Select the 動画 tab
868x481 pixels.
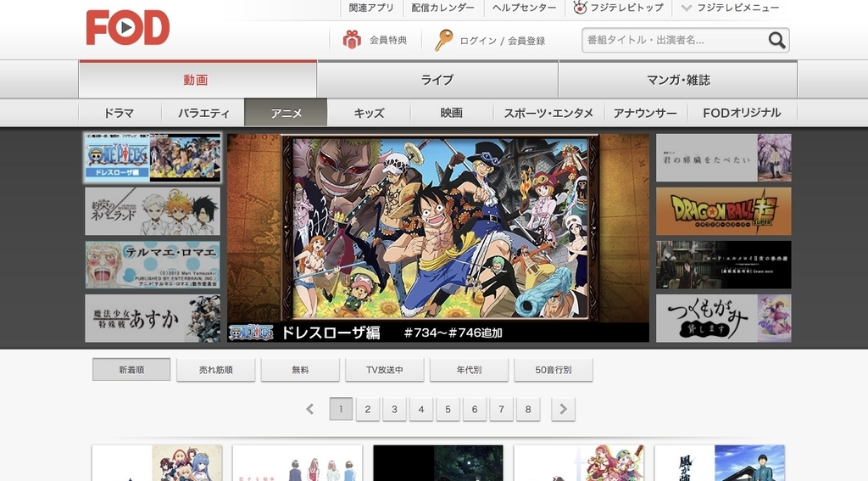[x=198, y=79]
